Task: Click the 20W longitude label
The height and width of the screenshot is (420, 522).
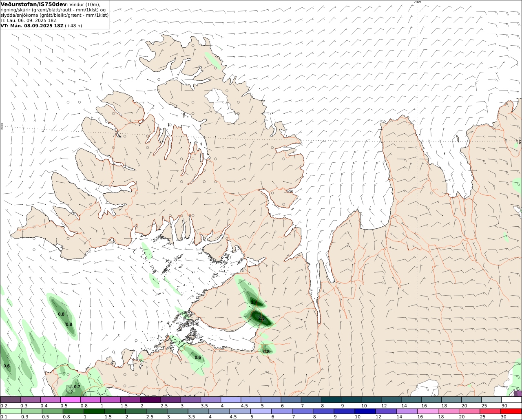Action: [x=417, y=2]
